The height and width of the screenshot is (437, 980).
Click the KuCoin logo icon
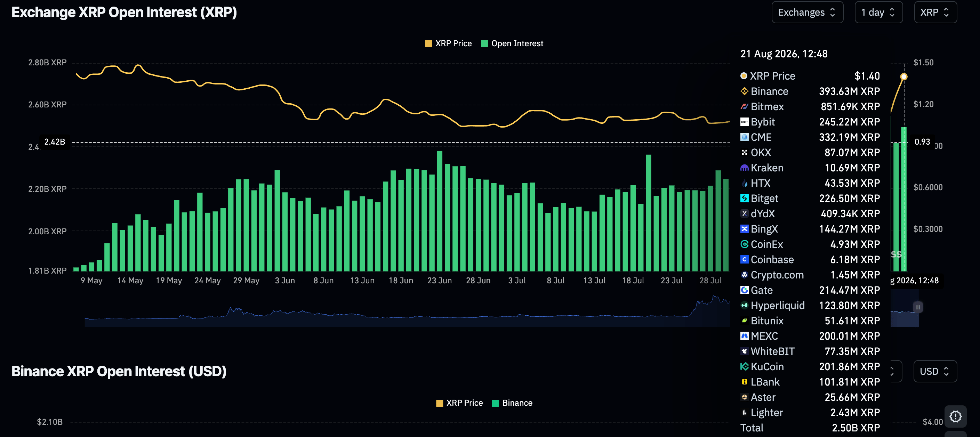pyautogui.click(x=744, y=367)
